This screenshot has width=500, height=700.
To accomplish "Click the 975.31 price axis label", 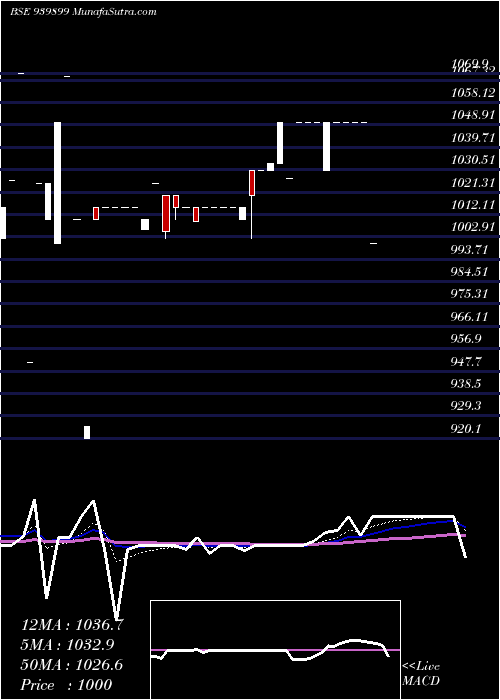I will coord(470,294).
